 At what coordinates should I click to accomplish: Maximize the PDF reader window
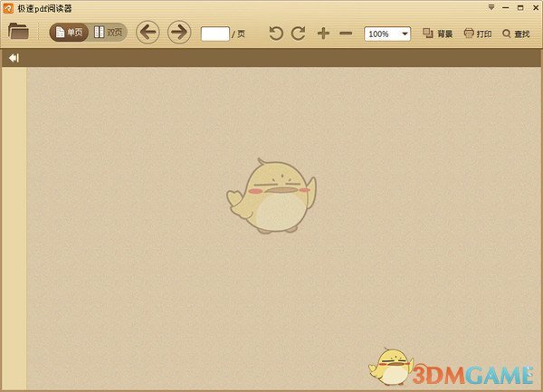(520, 7)
